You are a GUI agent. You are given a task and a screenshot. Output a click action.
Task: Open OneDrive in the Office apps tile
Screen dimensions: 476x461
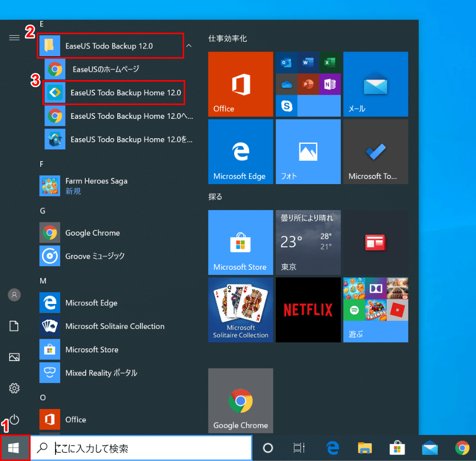(286, 84)
